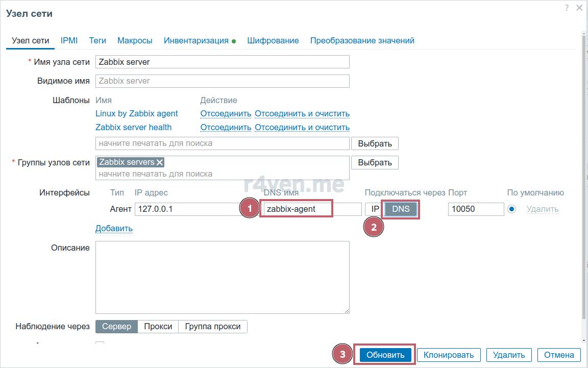Open the Шифрование tab

click(x=273, y=40)
